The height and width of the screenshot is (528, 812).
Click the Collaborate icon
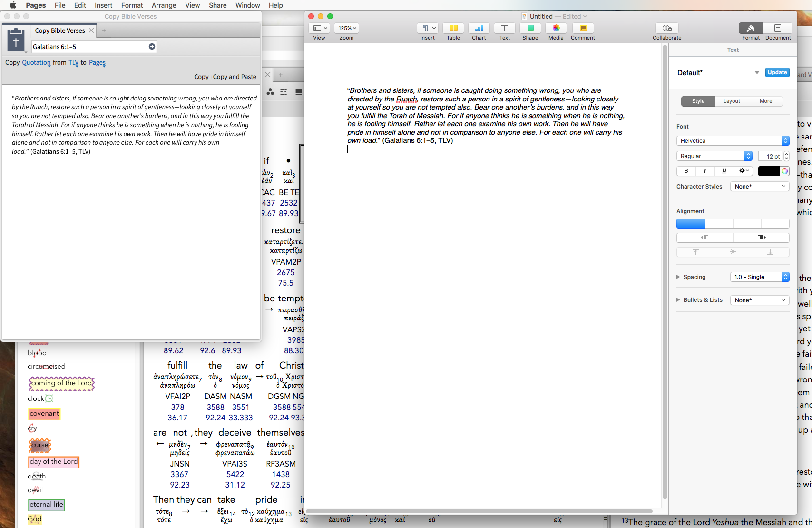(x=667, y=28)
